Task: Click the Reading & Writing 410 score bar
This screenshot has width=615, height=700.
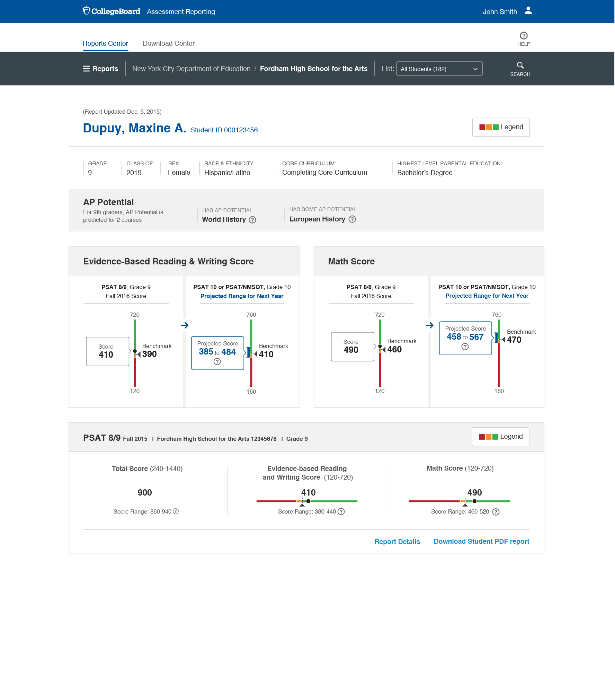Action: coord(307,501)
